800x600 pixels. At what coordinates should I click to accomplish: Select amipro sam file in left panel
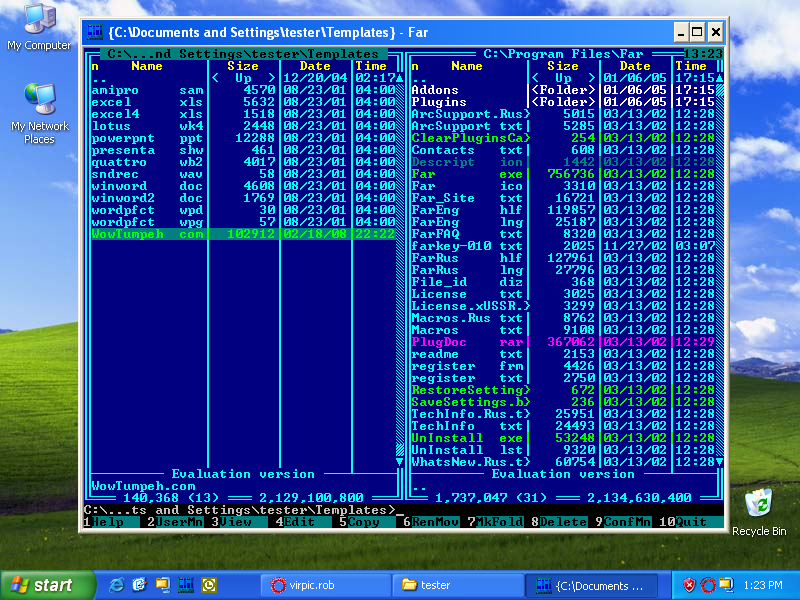coord(243,90)
